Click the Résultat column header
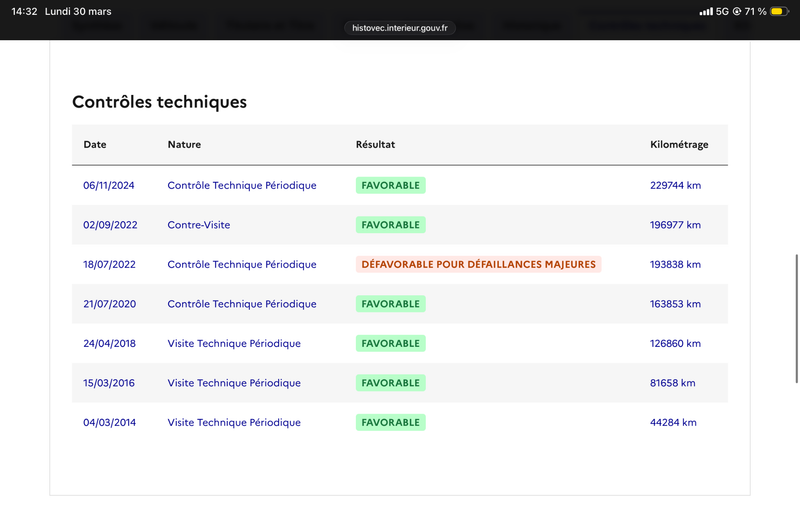 (x=375, y=145)
